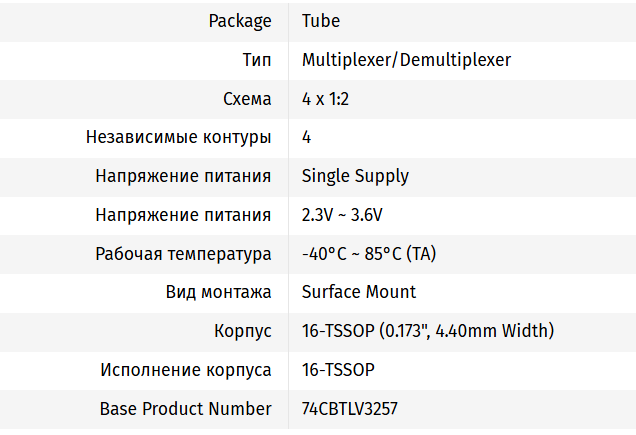Click the 'Single Supply' value
The height and width of the screenshot is (435, 636).
tap(355, 176)
